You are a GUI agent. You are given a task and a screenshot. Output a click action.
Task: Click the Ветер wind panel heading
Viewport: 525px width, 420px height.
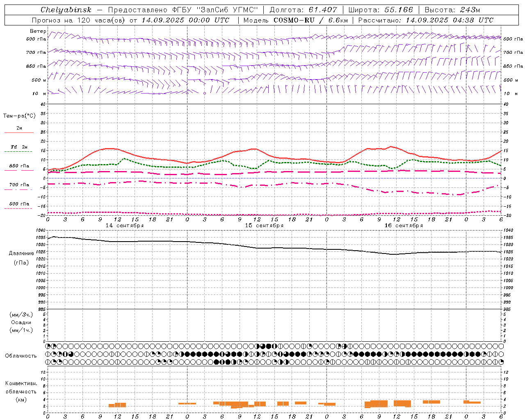point(38,31)
